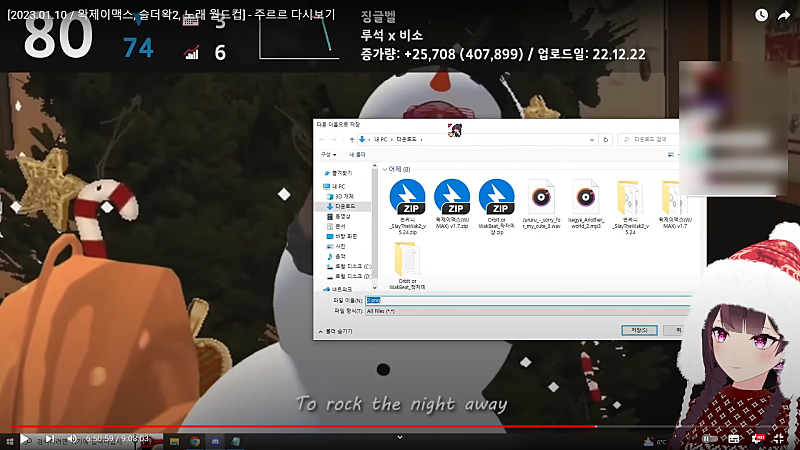Viewport: 800px width, 450px height.
Task: Turn on subtitles with the captions button
Action: coord(734,439)
